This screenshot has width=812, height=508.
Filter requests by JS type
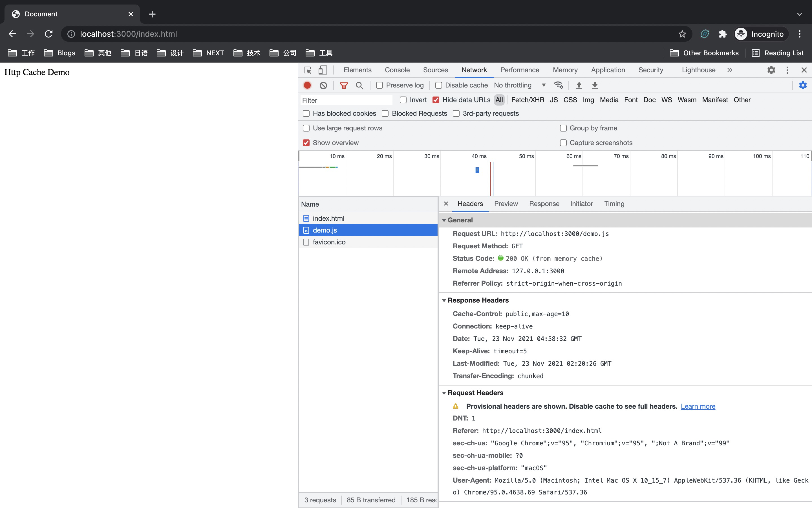pos(554,100)
